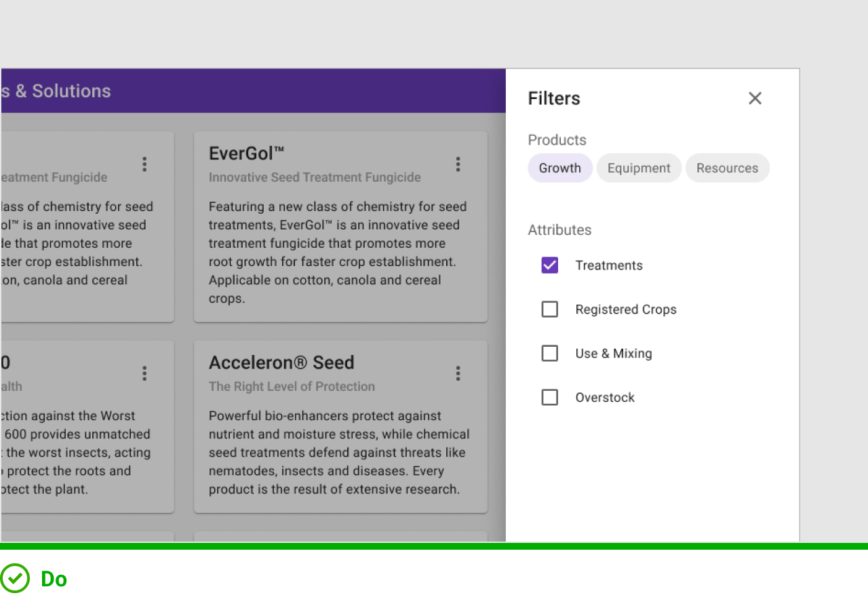Select the Resources filter chip

[727, 168]
